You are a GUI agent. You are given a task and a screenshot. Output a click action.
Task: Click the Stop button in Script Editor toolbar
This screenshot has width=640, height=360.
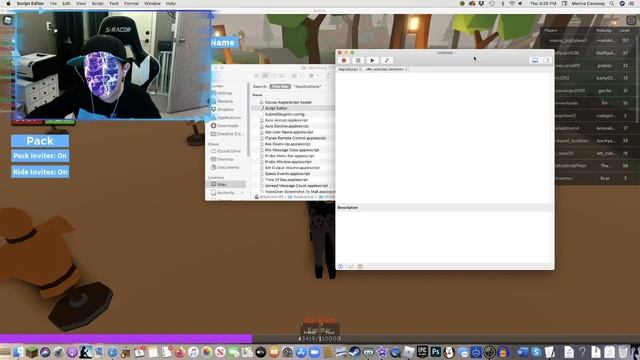point(358,60)
